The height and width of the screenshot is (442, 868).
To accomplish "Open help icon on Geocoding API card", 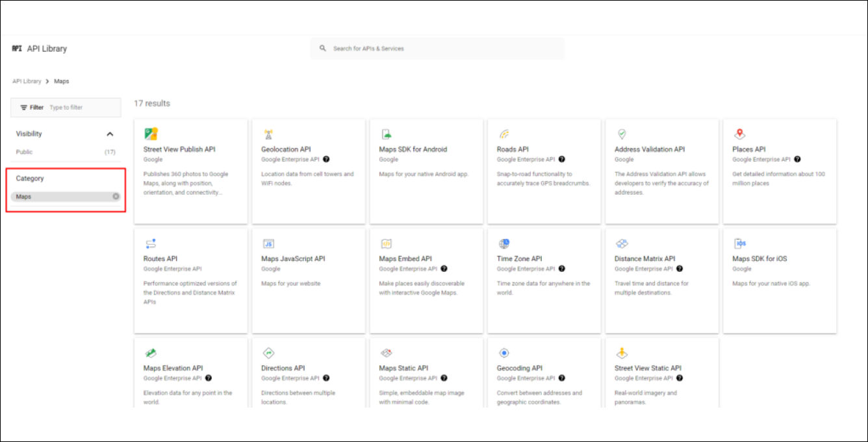I will (562, 378).
